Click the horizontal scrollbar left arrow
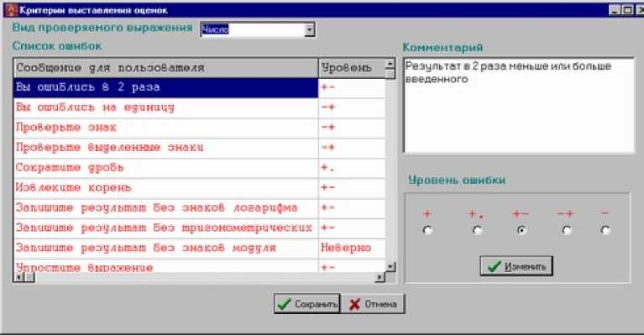The width and height of the screenshot is (644, 335). click(x=19, y=277)
